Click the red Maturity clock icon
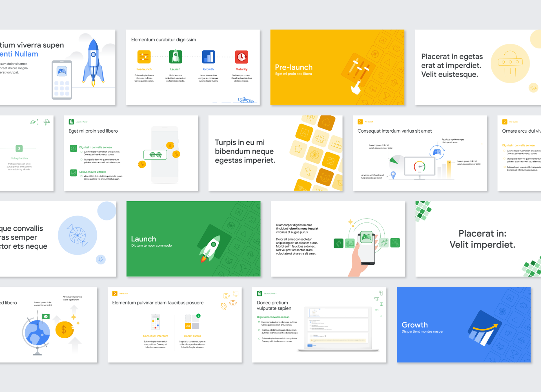Viewport: 541px width, 392px height. click(x=241, y=57)
